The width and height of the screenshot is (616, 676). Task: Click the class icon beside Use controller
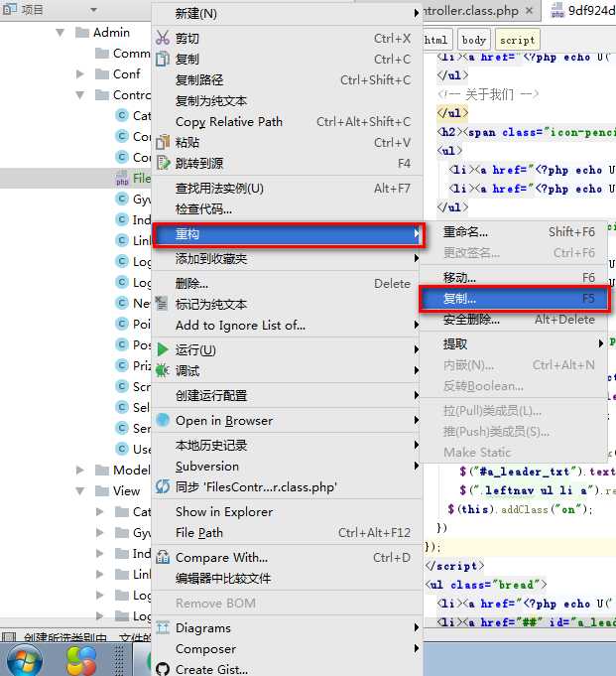tap(122, 449)
